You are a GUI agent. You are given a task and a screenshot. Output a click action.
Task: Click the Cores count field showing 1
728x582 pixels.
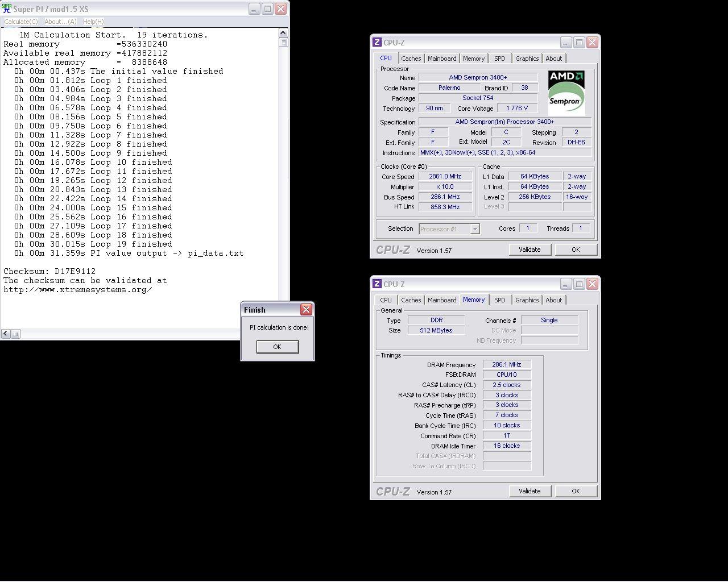click(x=527, y=228)
